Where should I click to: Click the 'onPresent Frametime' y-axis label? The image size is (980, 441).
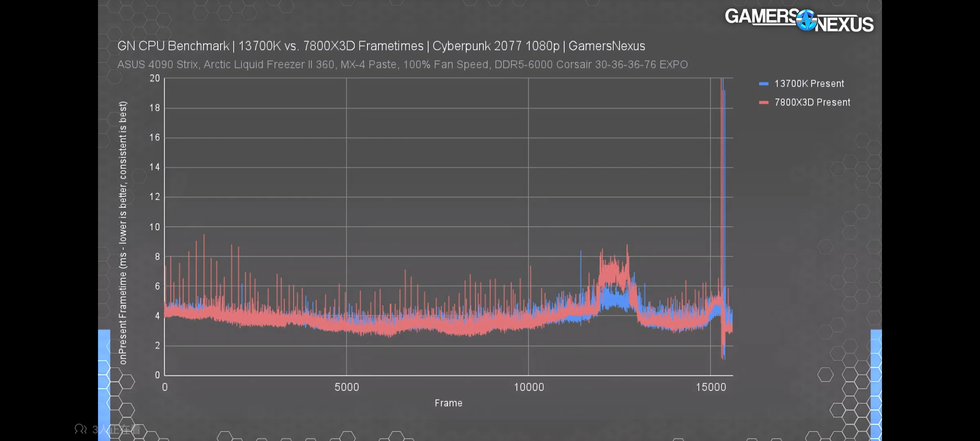pos(123,233)
